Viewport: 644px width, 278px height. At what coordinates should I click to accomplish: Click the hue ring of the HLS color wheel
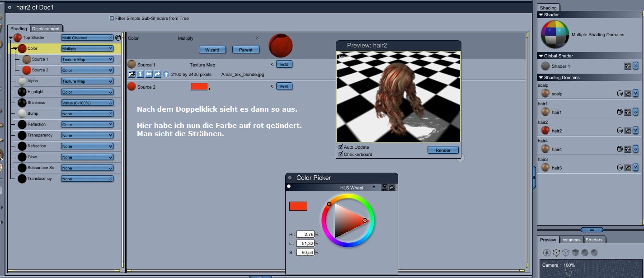[348, 197]
